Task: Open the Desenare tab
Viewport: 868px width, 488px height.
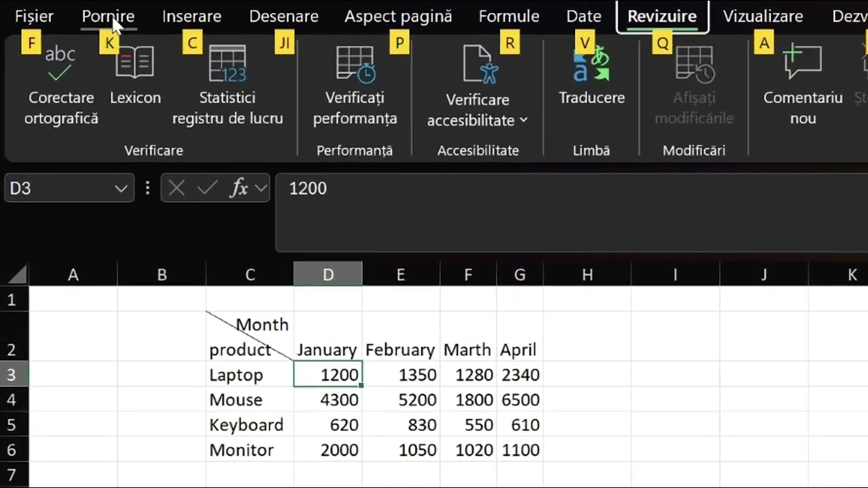Action: tap(283, 16)
